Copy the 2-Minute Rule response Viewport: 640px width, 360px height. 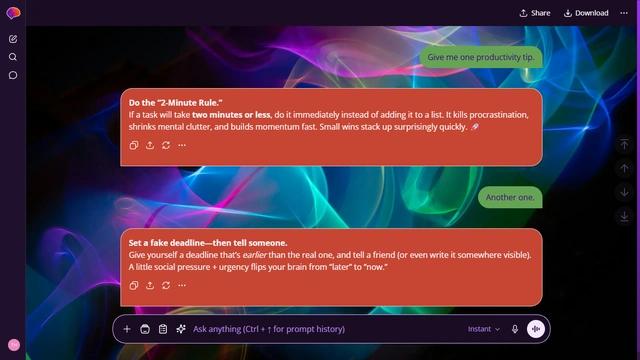coord(134,145)
